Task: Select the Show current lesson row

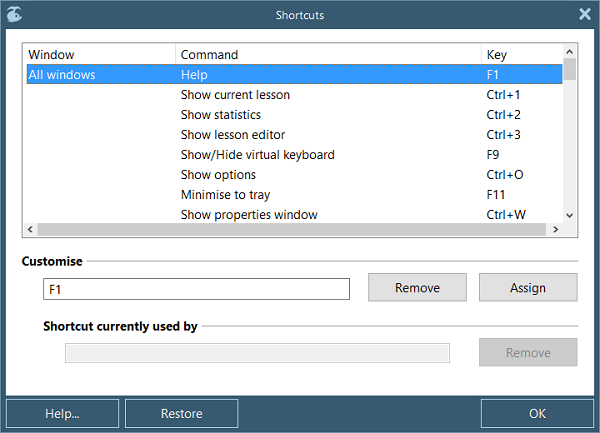Action: (295, 94)
